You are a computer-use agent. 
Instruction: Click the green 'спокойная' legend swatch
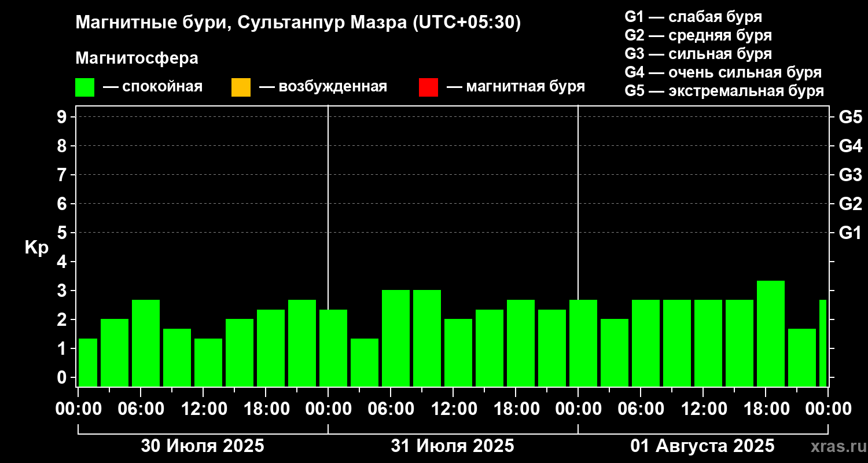pyautogui.click(x=85, y=87)
